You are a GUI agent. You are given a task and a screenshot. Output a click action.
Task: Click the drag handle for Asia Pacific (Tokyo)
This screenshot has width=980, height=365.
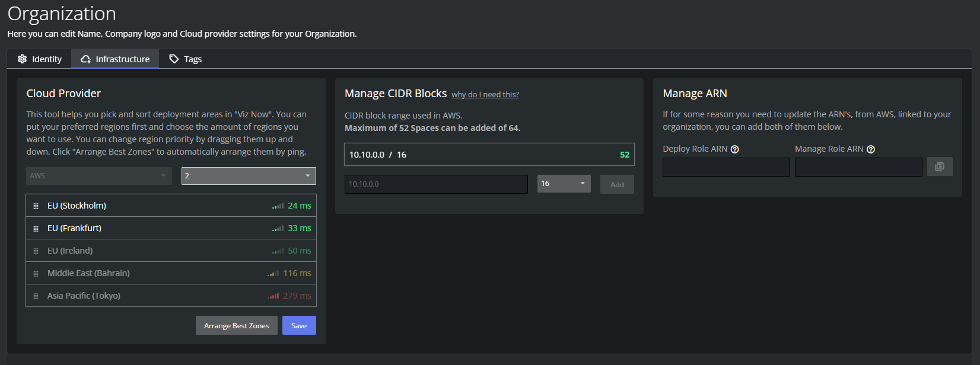point(36,296)
